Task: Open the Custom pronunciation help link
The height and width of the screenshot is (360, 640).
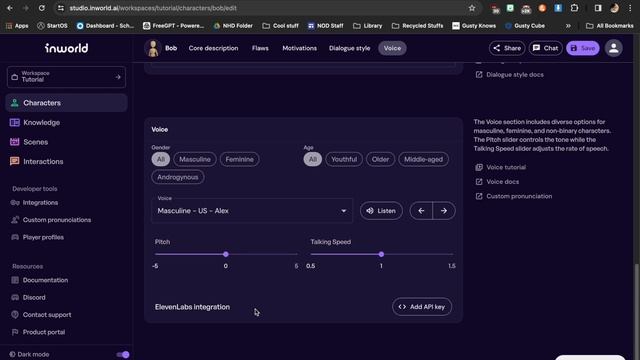Action: 514,196
